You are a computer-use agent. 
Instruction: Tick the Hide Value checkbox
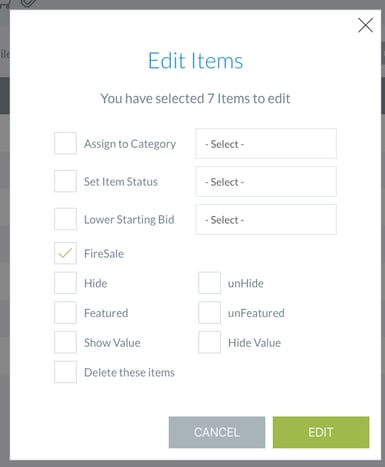coord(209,342)
